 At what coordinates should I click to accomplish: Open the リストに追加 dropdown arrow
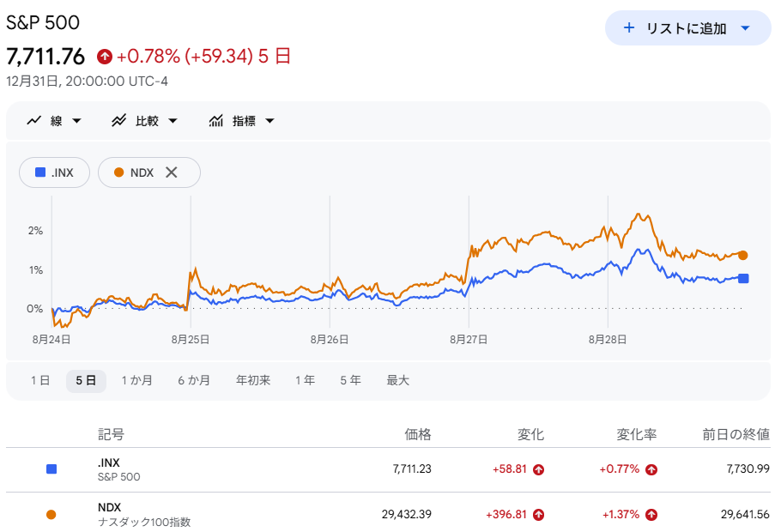(745, 28)
